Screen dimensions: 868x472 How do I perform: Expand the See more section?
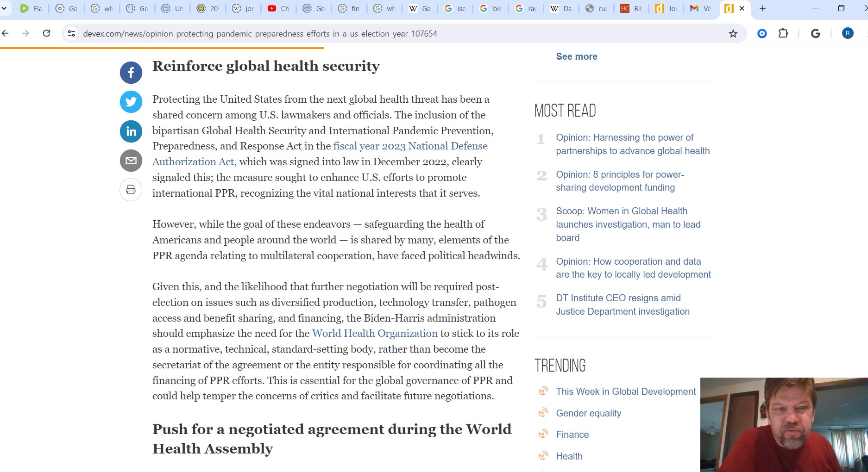tap(576, 56)
